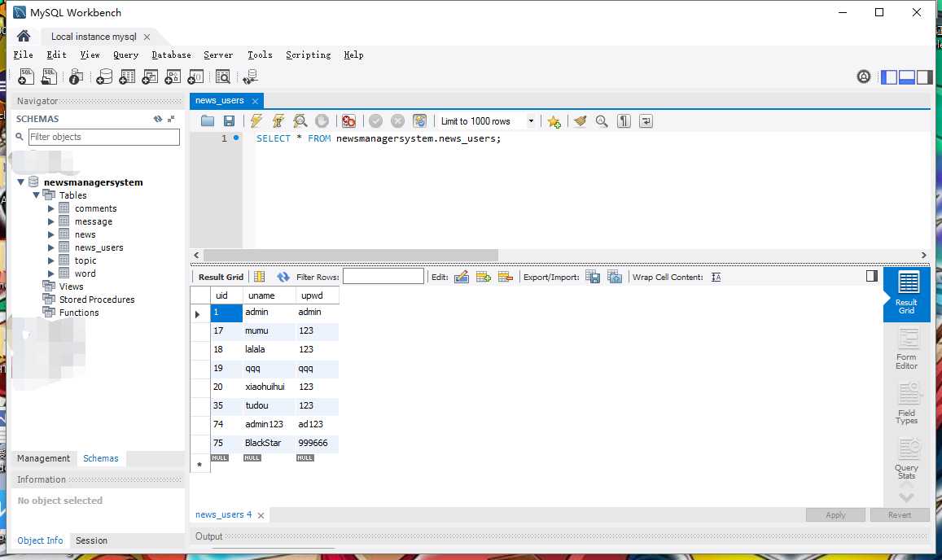Expand the word table node
The width and height of the screenshot is (942, 560).
pyautogui.click(x=51, y=274)
